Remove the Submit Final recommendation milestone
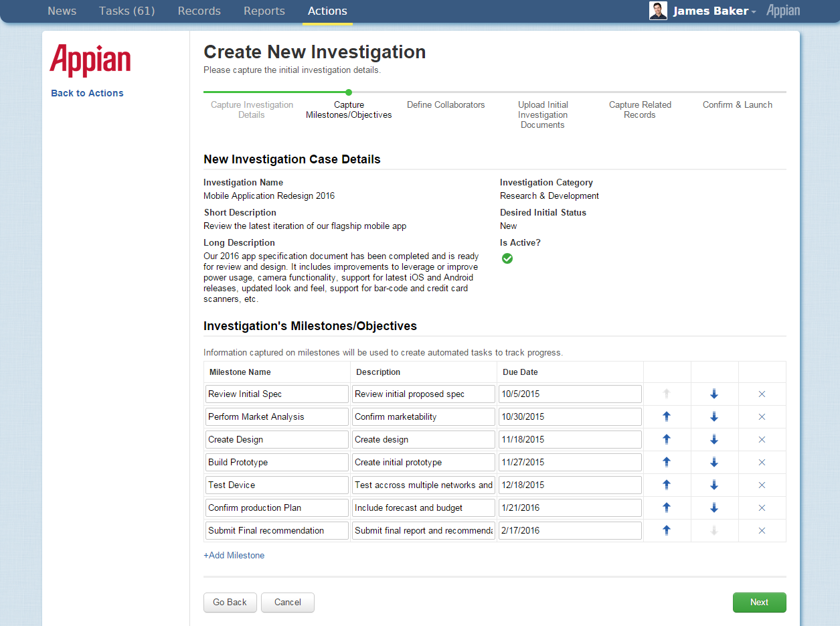This screenshot has width=840, height=626. [762, 531]
